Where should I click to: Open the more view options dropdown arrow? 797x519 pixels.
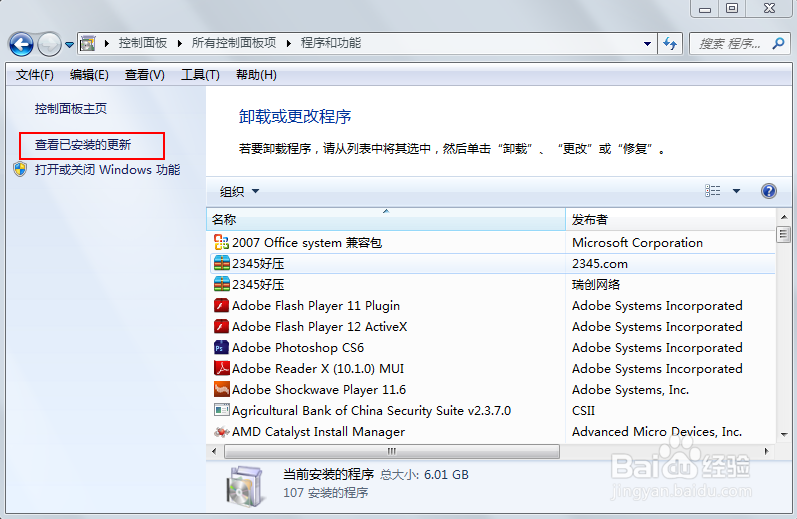[736, 191]
